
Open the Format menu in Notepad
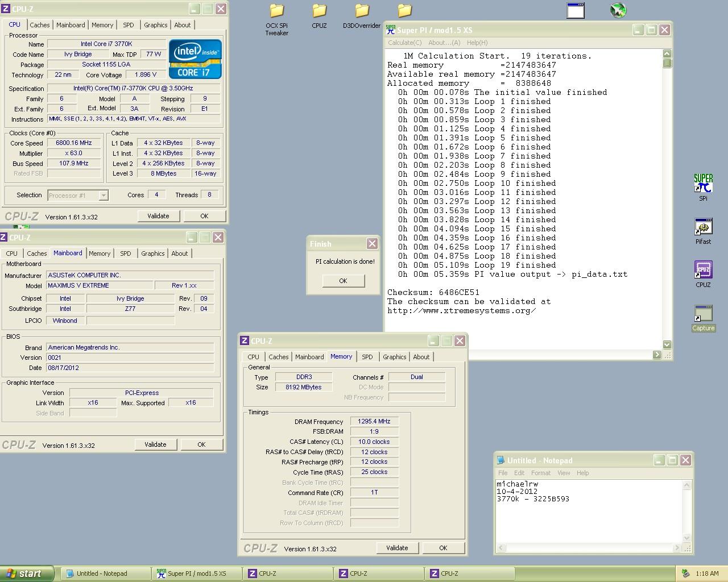pos(541,473)
